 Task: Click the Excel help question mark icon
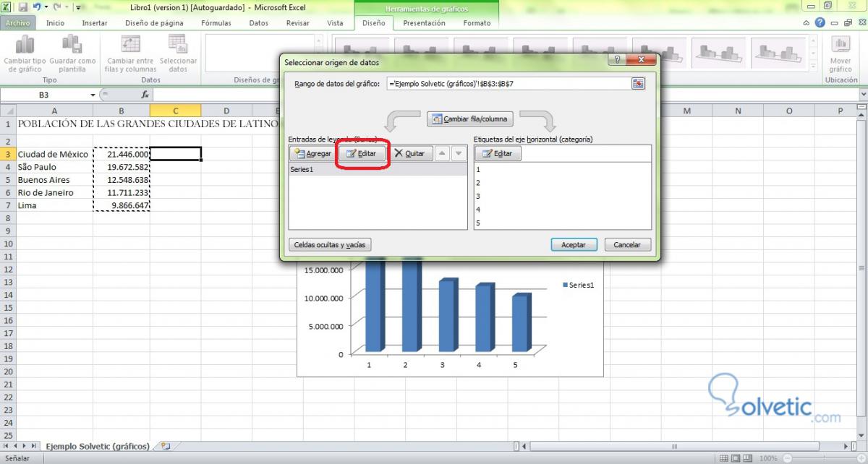(x=820, y=23)
